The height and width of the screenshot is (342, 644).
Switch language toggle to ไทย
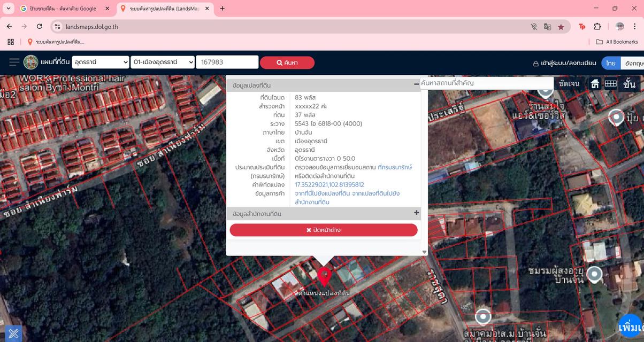click(611, 63)
